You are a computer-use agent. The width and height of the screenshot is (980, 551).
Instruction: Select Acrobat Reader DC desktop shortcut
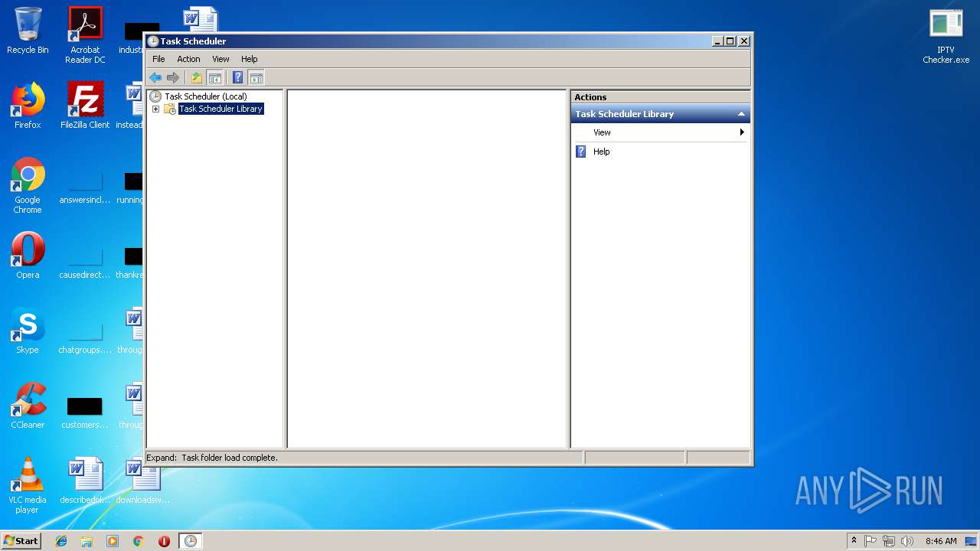point(85,35)
